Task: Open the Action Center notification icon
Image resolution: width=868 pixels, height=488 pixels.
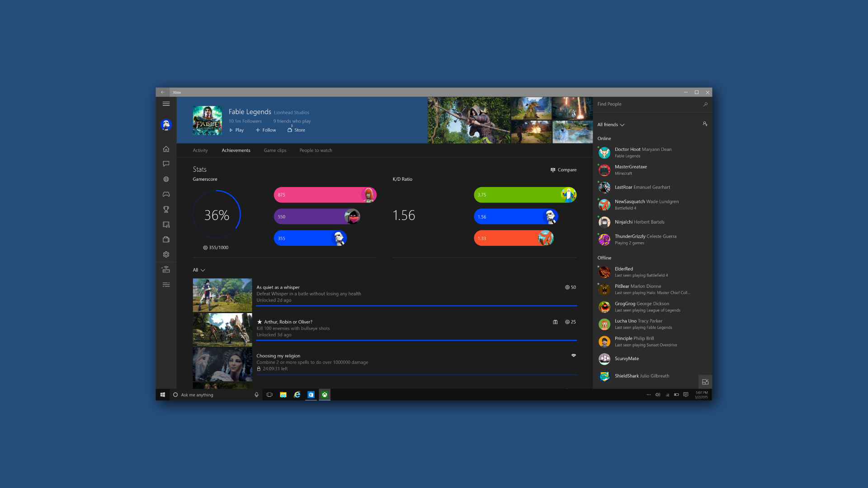Action: pyautogui.click(x=686, y=394)
